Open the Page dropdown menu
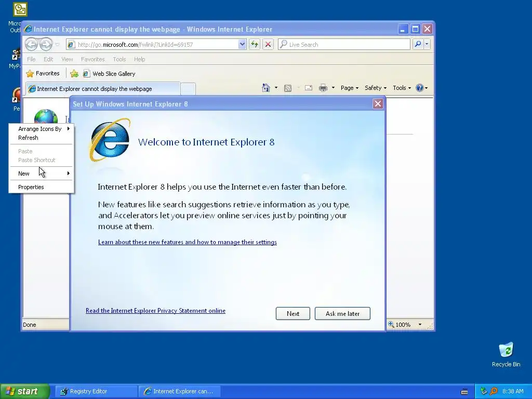Image resolution: width=532 pixels, height=399 pixels. (350, 88)
